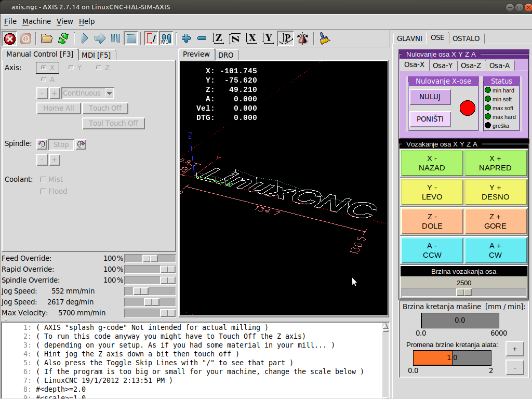This screenshot has width=532, height=399.
Task: Toggle the Emergency Stop button
Action: pos(10,38)
